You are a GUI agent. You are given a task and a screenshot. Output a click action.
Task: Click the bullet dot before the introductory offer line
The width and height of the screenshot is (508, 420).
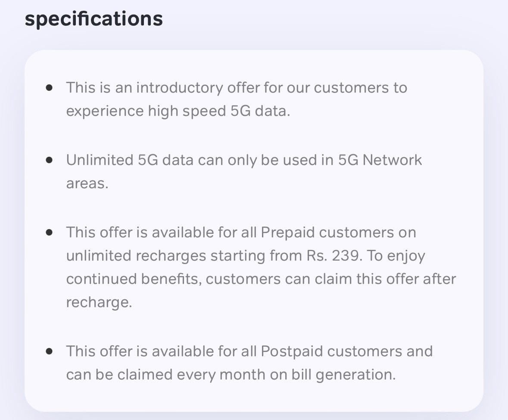[x=49, y=87]
